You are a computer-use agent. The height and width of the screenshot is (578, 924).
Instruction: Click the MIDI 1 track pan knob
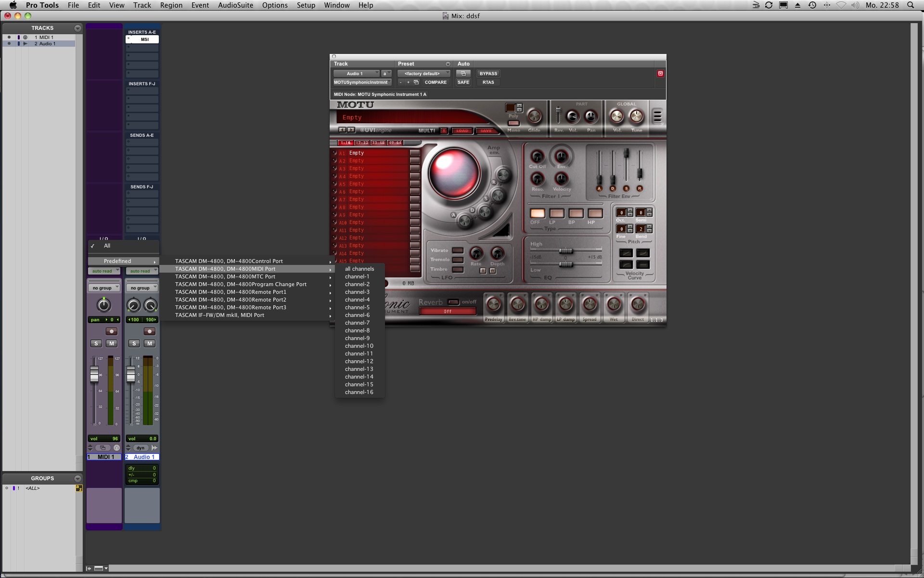pos(103,305)
